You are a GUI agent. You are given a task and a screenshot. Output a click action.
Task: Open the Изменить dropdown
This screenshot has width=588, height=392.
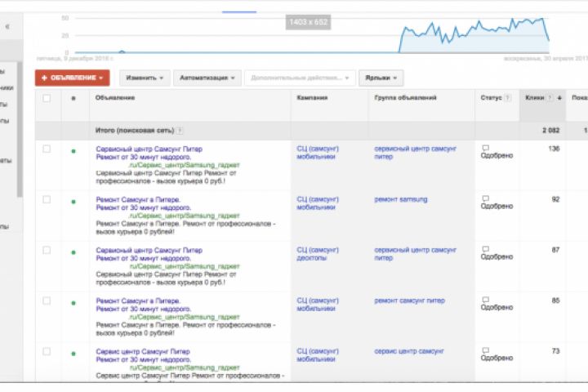tap(145, 78)
